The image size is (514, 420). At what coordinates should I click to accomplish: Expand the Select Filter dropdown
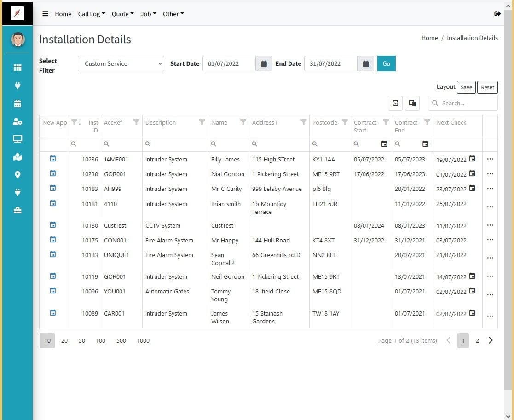(121, 64)
